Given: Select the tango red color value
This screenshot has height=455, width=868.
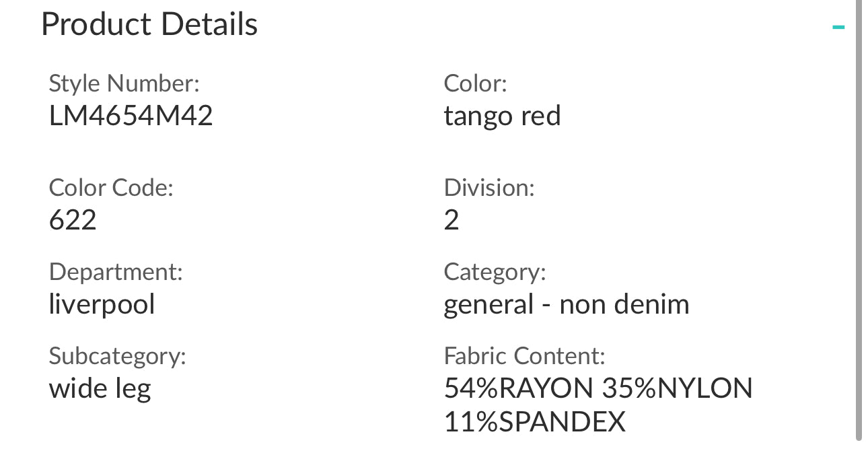Looking at the screenshot, I should (x=502, y=116).
